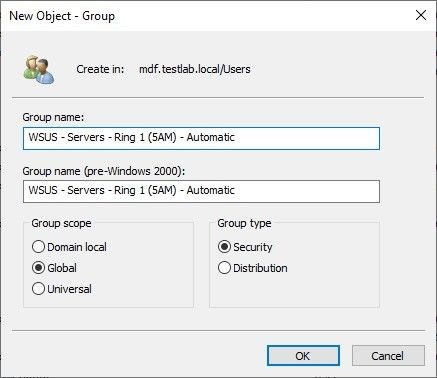Viewport: 437px width, 378px height.
Task: Click the 'Group type' heading
Action: click(244, 223)
